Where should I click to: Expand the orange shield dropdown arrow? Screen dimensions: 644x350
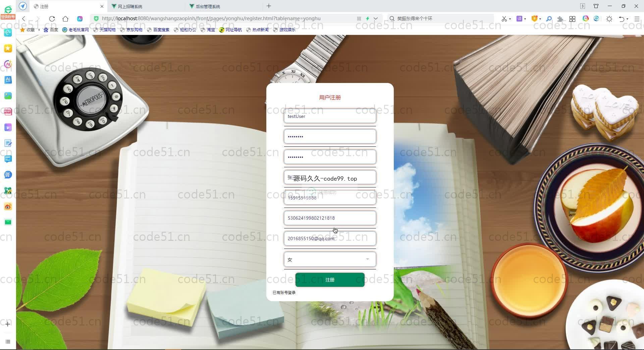pos(540,19)
